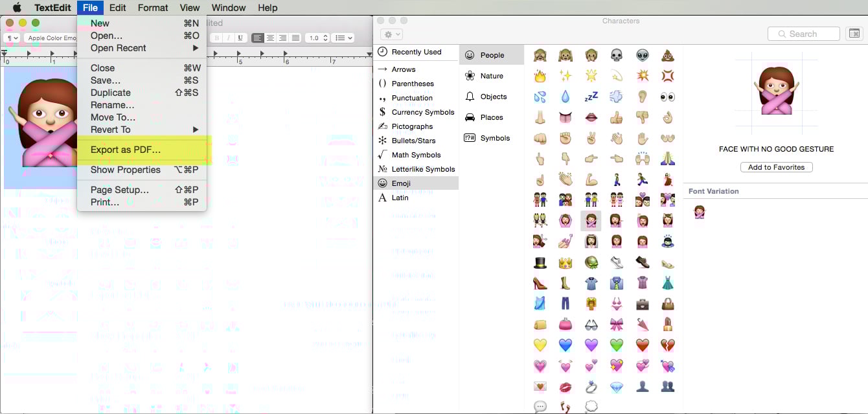Pick the pile of poo emoji
This screenshot has width=868, height=414.
coord(668,56)
